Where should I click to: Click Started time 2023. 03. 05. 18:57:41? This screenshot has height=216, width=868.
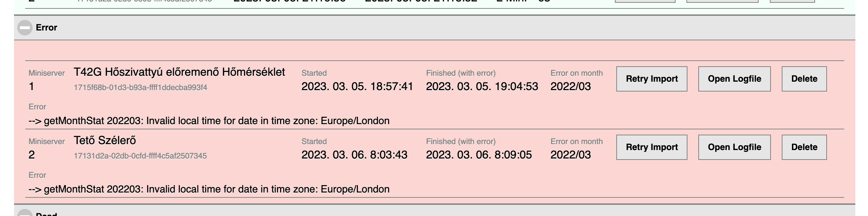357,87
